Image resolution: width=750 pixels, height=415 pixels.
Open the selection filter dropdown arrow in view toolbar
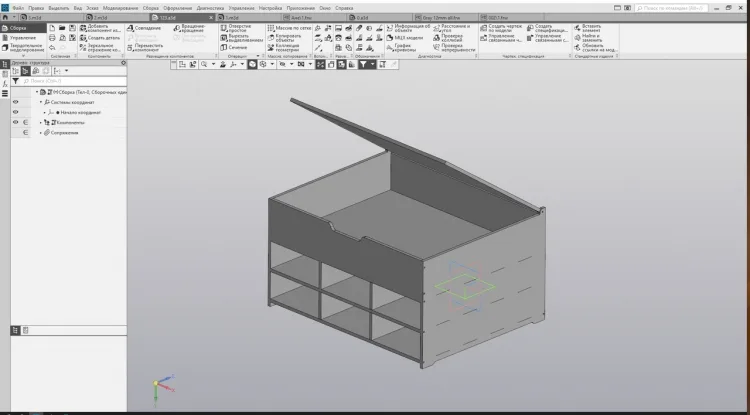point(373,64)
